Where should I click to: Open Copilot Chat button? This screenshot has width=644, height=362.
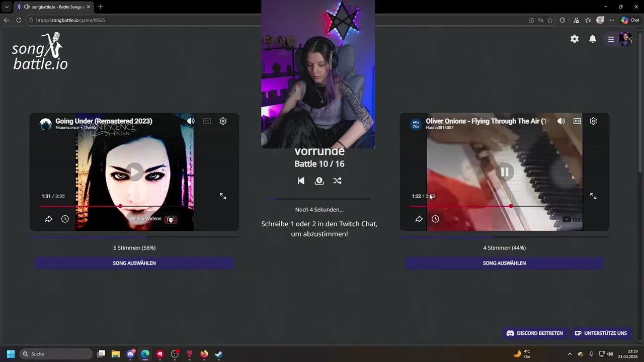(630, 20)
